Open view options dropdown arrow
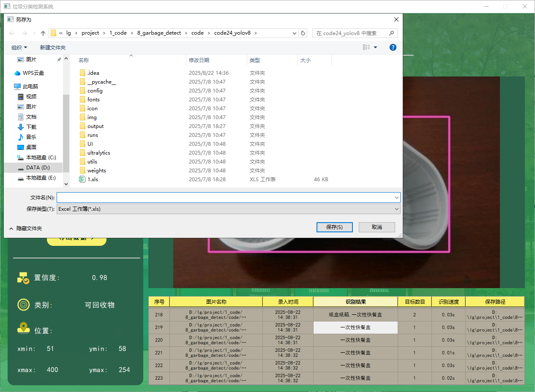This screenshot has height=392, width=535. click(x=375, y=47)
